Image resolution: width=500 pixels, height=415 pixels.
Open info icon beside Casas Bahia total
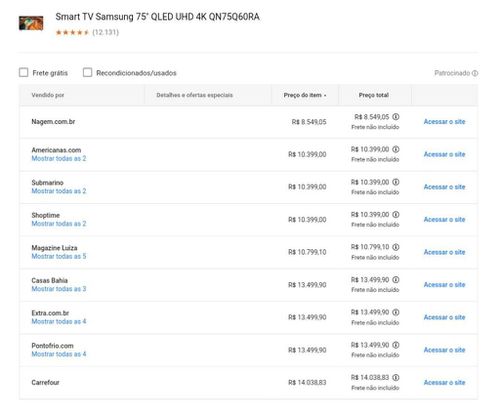tap(396, 280)
